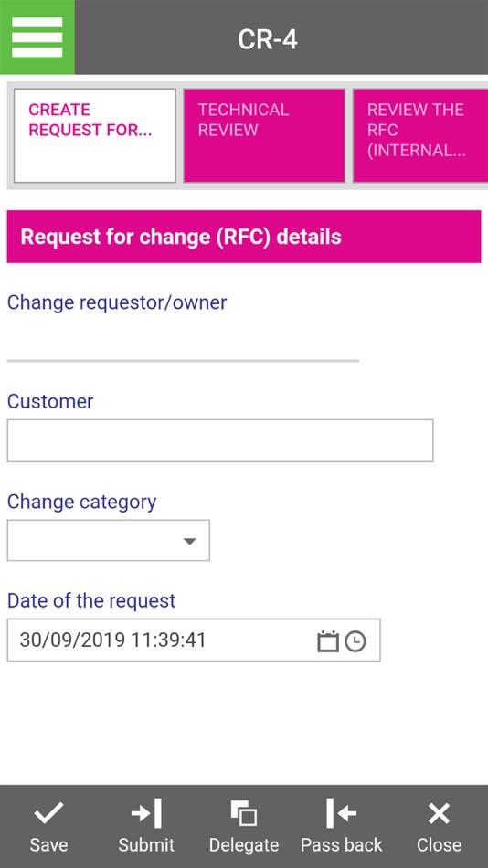
Task: Click the Date of the request field
Action: 194,640
